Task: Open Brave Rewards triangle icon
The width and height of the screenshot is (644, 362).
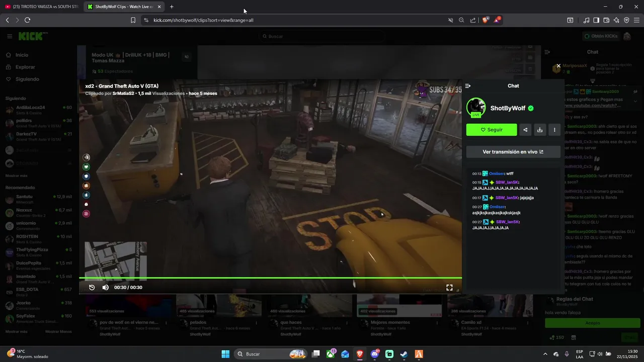Action: (x=497, y=20)
